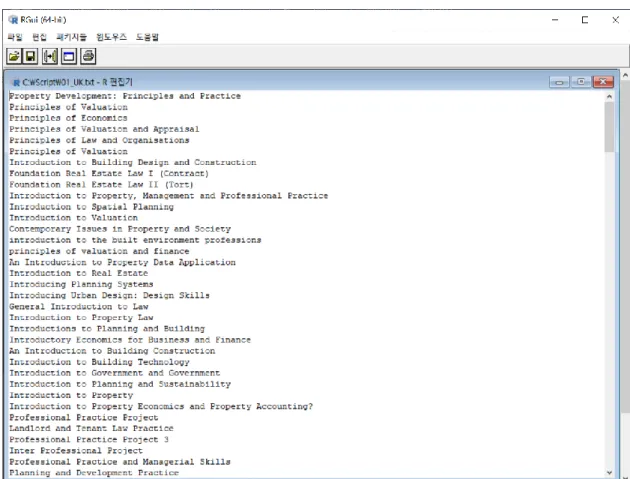
Task: Click the editor vertical scrollbar thumb
Action: [x=610, y=127]
